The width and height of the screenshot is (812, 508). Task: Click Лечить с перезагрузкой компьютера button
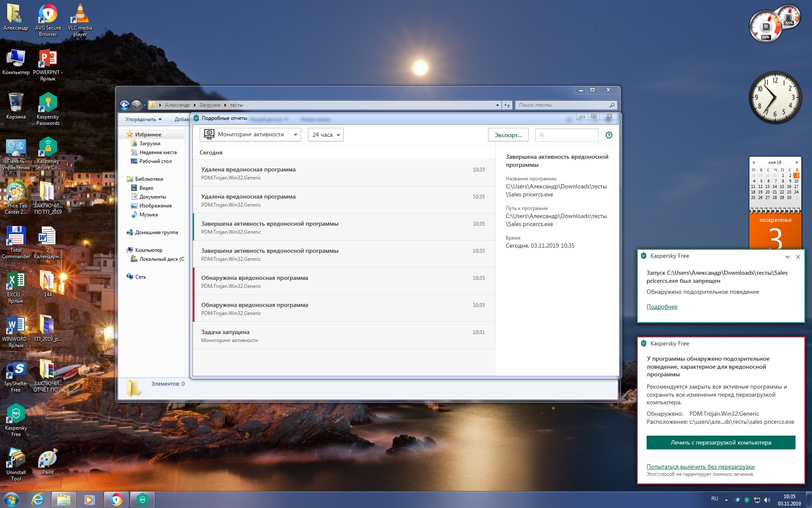pyautogui.click(x=721, y=442)
